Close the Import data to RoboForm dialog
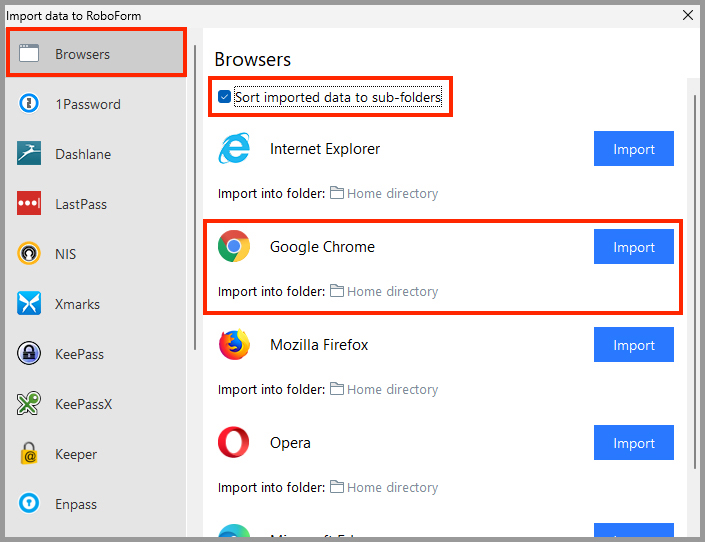The image size is (705, 542). point(688,14)
